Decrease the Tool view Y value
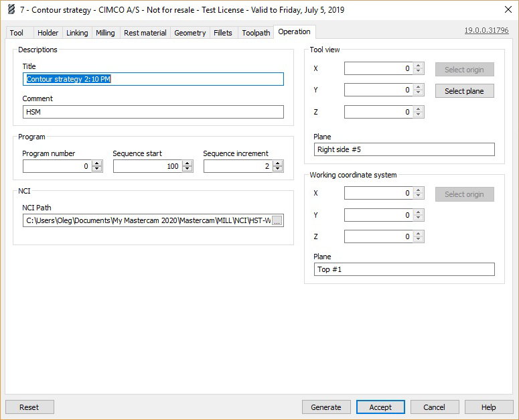 pyautogui.click(x=419, y=93)
